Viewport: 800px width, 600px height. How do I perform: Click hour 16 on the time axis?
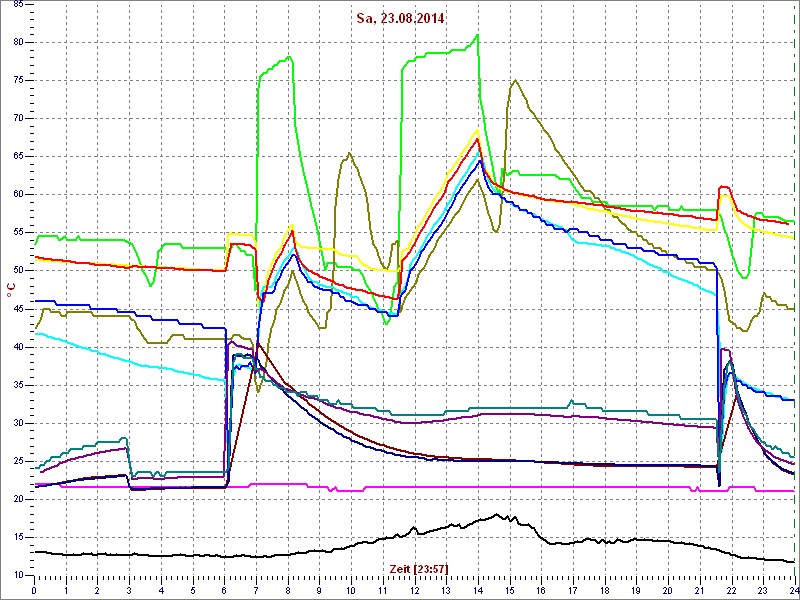541,590
